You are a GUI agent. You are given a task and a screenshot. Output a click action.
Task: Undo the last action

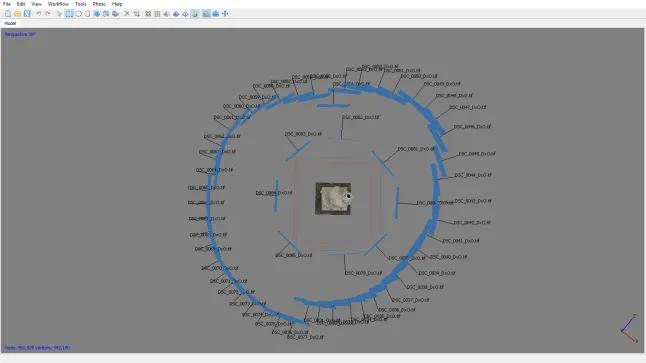pyautogui.click(x=38, y=14)
